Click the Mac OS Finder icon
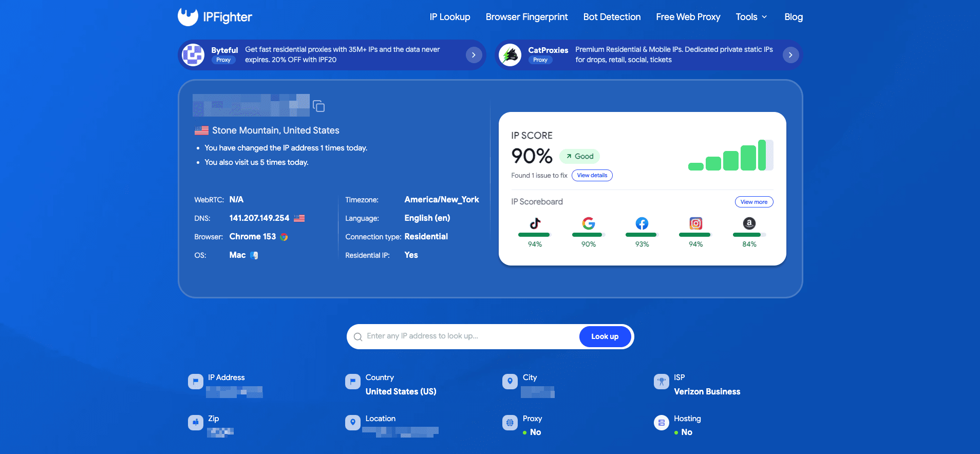The width and height of the screenshot is (980, 454). pyautogui.click(x=254, y=255)
